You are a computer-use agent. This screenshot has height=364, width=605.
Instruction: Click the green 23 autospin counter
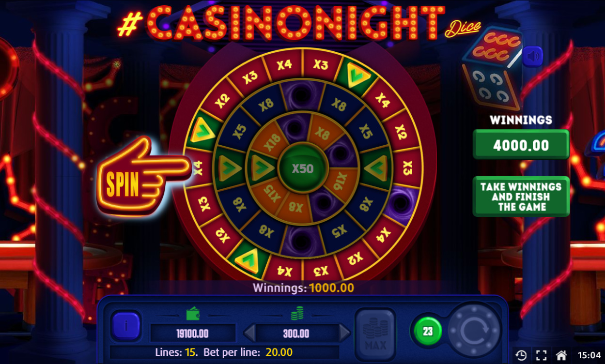427,332
